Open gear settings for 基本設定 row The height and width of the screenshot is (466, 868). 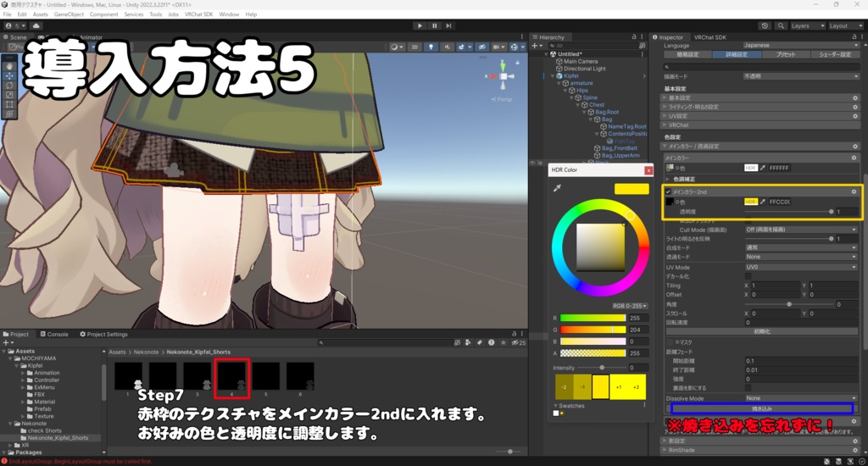pyautogui.click(x=855, y=98)
